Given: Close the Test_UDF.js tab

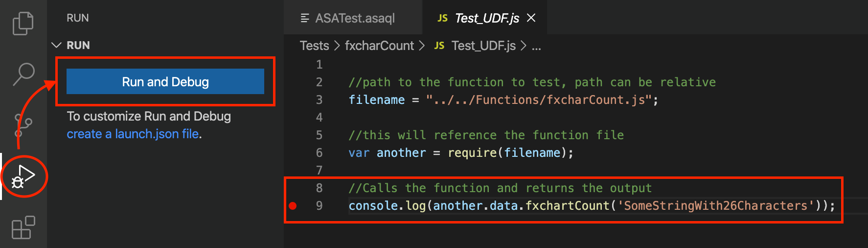Looking at the screenshot, I should pos(531,18).
